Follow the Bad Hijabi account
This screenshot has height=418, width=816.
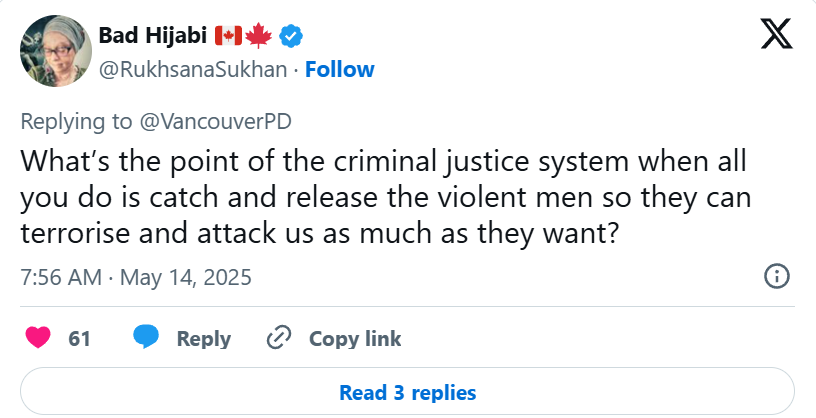tap(340, 69)
